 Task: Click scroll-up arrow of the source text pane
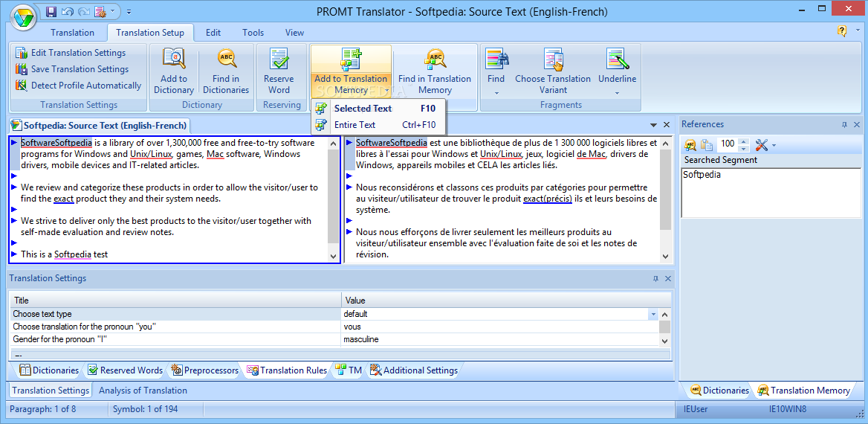click(333, 143)
